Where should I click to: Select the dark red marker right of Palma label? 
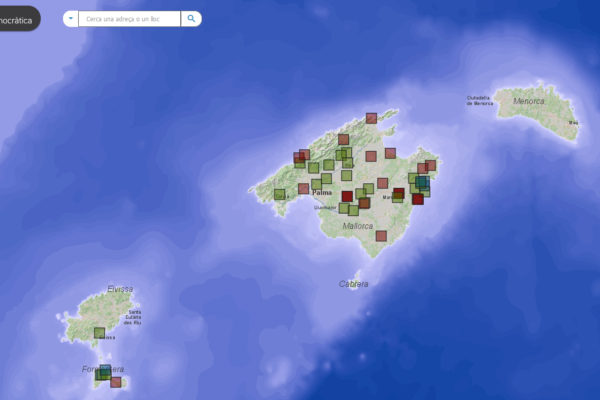coord(347,196)
